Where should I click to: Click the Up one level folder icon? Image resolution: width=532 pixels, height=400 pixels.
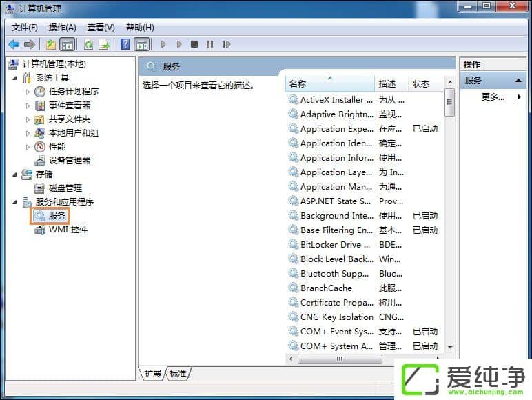pos(50,44)
